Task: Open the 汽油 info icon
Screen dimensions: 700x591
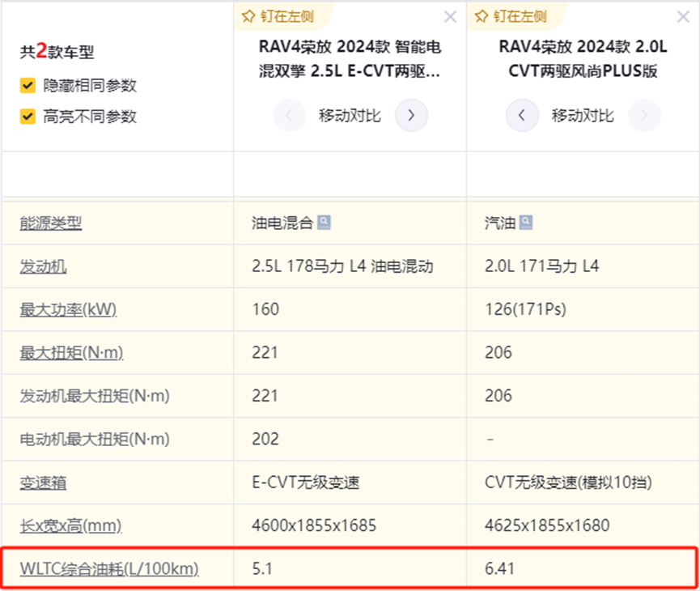Action: pos(526,222)
